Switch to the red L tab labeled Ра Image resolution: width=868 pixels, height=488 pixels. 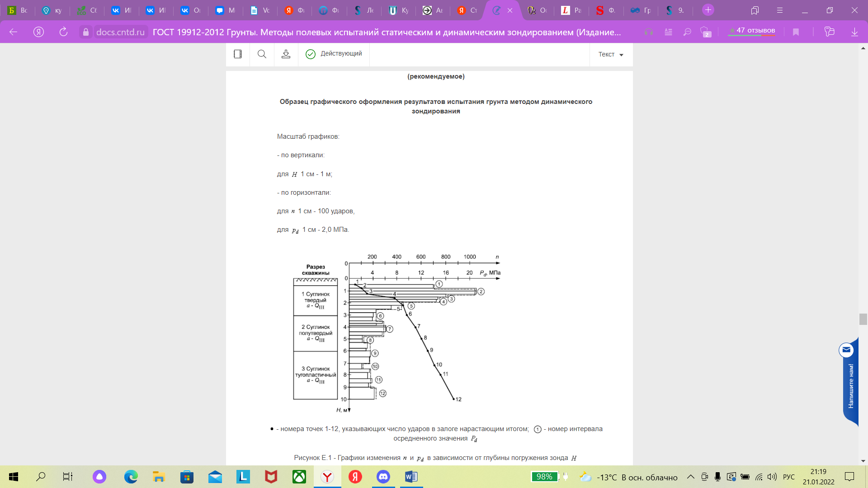[x=571, y=10]
